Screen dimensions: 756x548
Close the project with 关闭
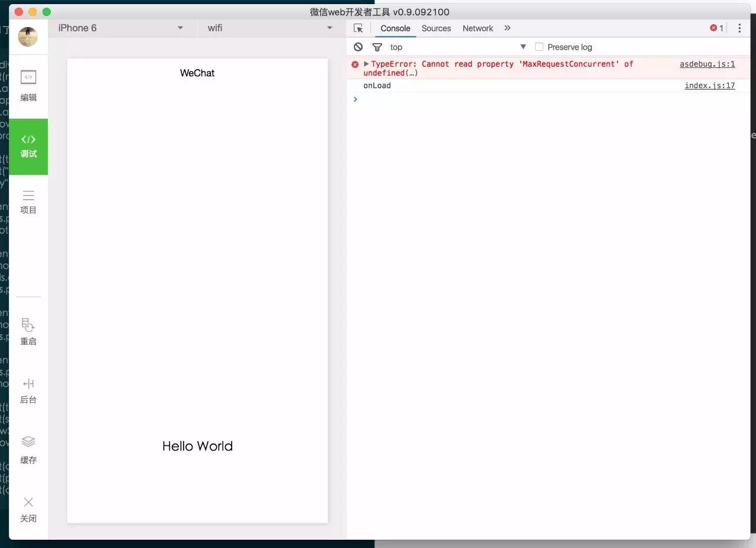[28, 509]
